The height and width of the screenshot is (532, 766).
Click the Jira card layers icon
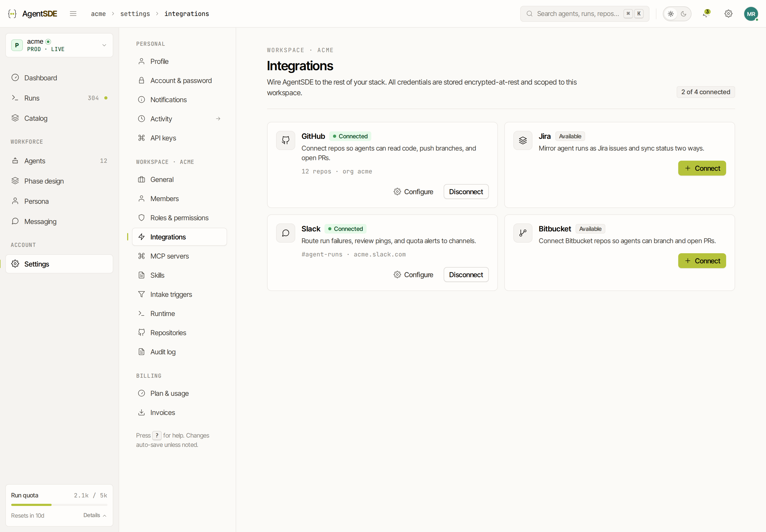click(523, 140)
